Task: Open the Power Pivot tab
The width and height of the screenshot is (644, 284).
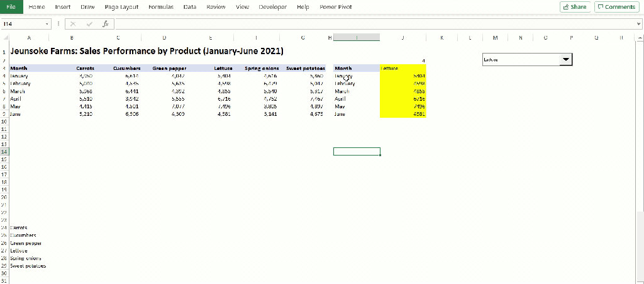Action: [336, 7]
